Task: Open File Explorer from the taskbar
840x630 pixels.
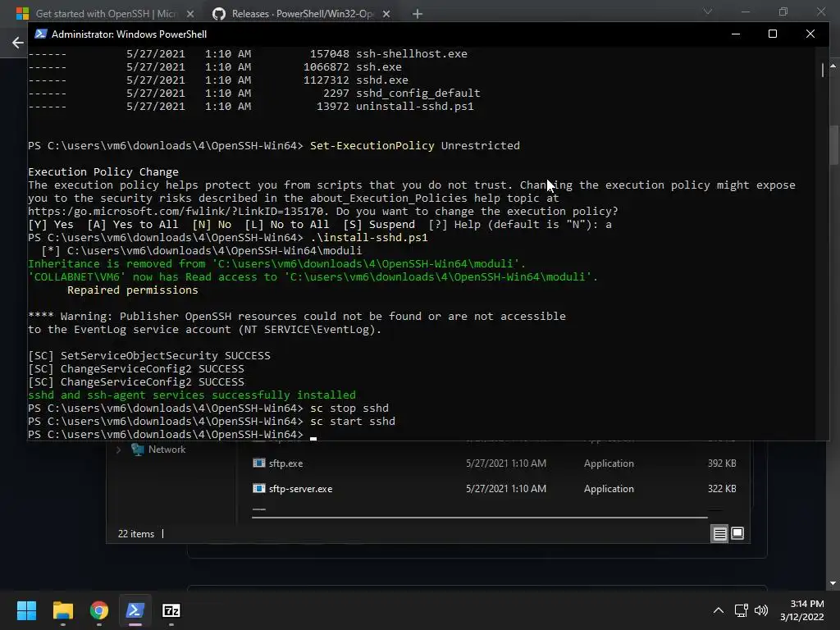Action: point(62,610)
